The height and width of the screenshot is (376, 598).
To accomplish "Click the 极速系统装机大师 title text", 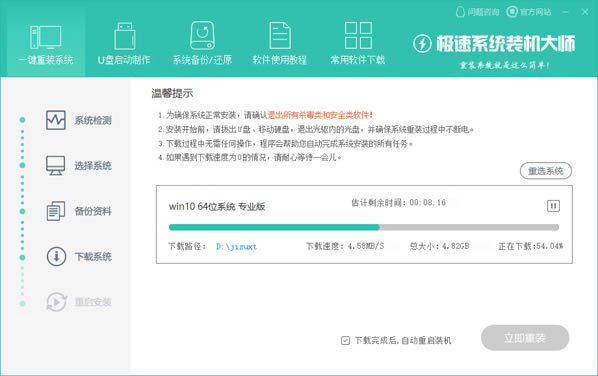I will [x=505, y=43].
